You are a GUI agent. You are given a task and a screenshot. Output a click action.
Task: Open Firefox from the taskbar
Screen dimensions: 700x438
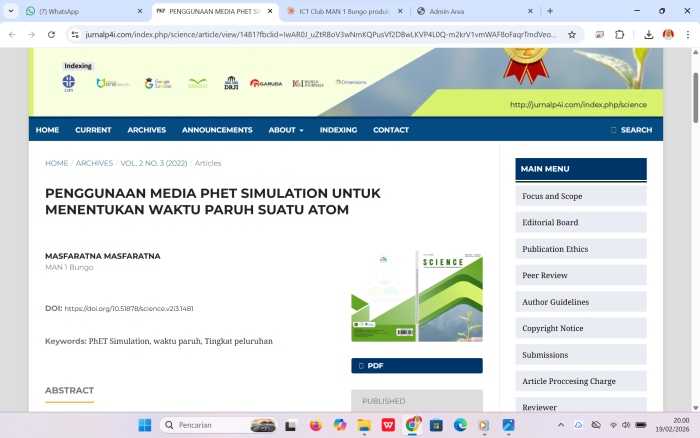click(x=316, y=425)
